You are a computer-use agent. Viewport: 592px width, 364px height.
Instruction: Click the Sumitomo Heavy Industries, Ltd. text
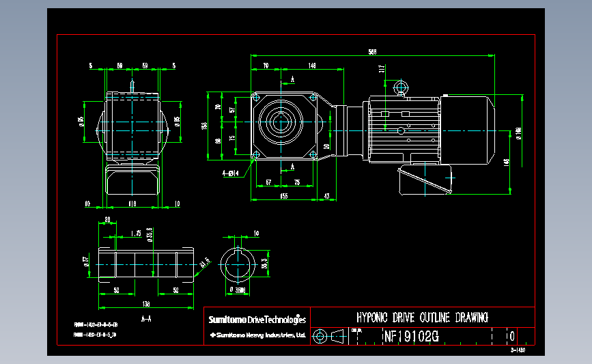pos(258,335)
